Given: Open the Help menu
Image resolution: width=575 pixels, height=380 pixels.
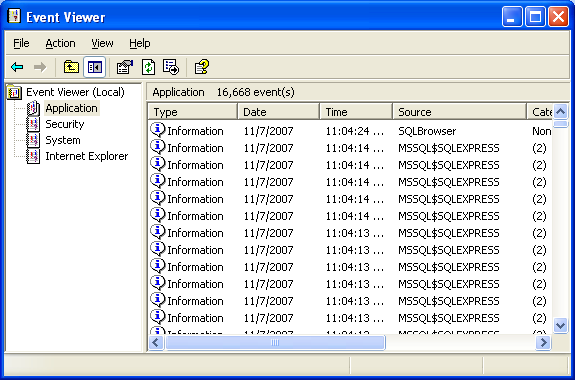Looking at the screenshot, I should click(x=140, y=43).
